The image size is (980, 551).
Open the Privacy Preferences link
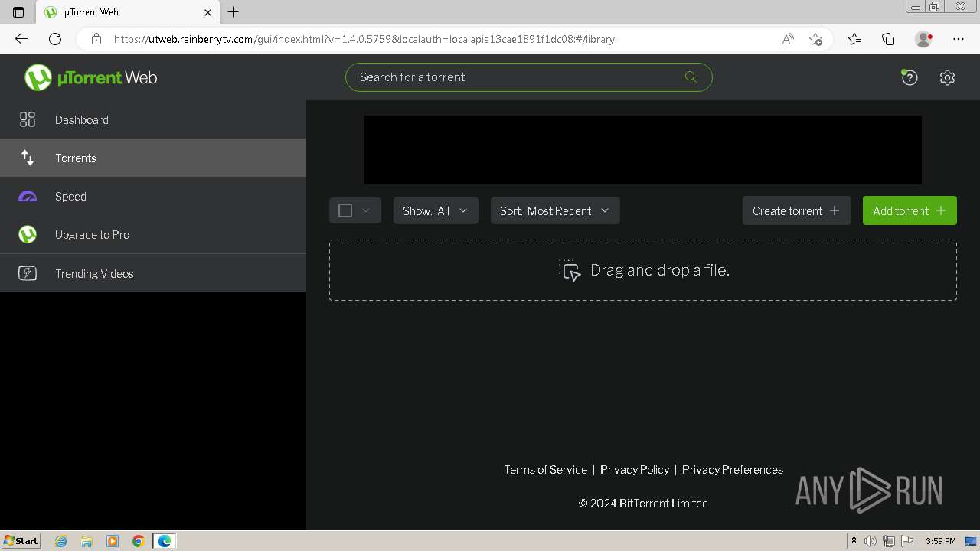pyautogui.click(x=733, y=470)
